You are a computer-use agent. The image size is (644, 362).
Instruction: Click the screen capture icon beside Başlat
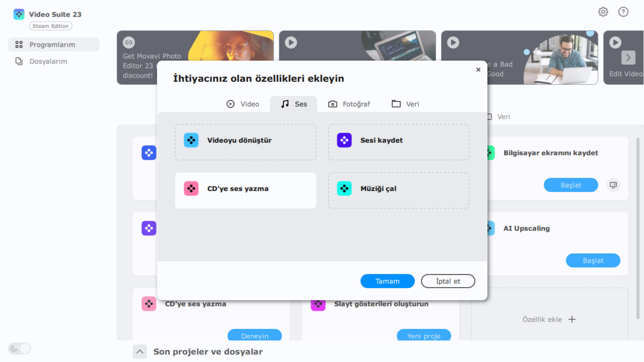[x=613, y=185]
